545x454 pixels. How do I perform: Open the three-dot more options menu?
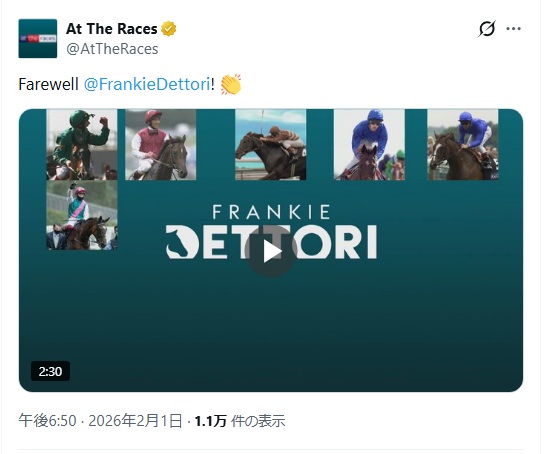point(513,29)
